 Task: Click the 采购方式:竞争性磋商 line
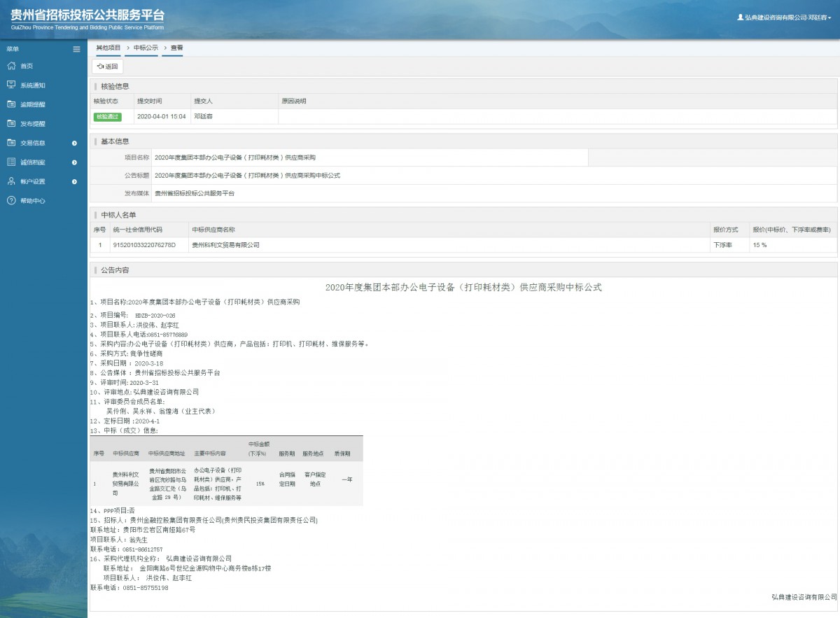tap(125, 353)
